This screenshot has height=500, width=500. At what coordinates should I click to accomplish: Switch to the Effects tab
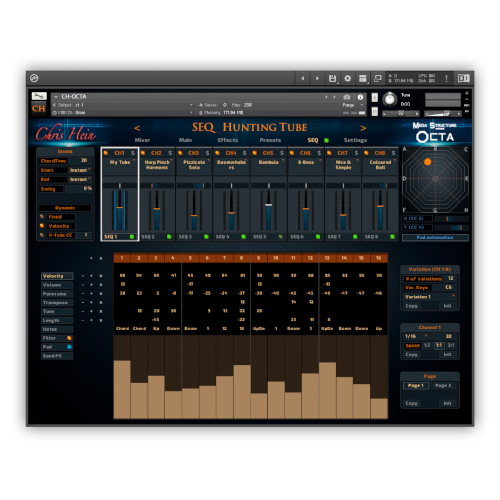[228, 140]
